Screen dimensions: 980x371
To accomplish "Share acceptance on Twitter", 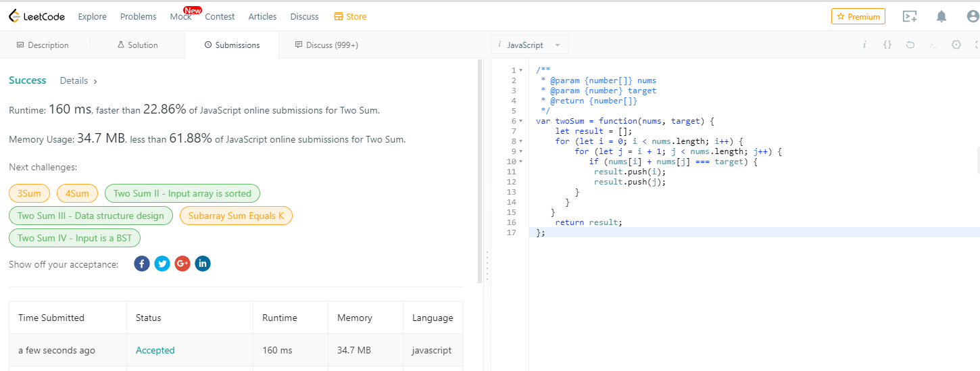I will point(162,264).
